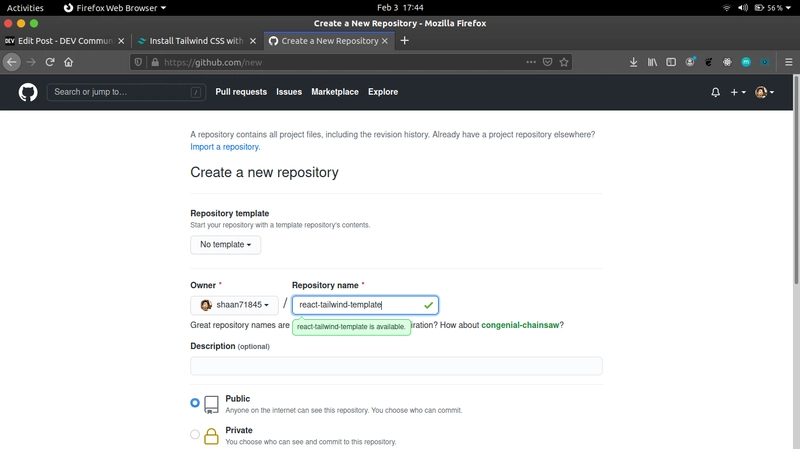
Task: Focus the Search or jump to field
Action: point(126,92)
